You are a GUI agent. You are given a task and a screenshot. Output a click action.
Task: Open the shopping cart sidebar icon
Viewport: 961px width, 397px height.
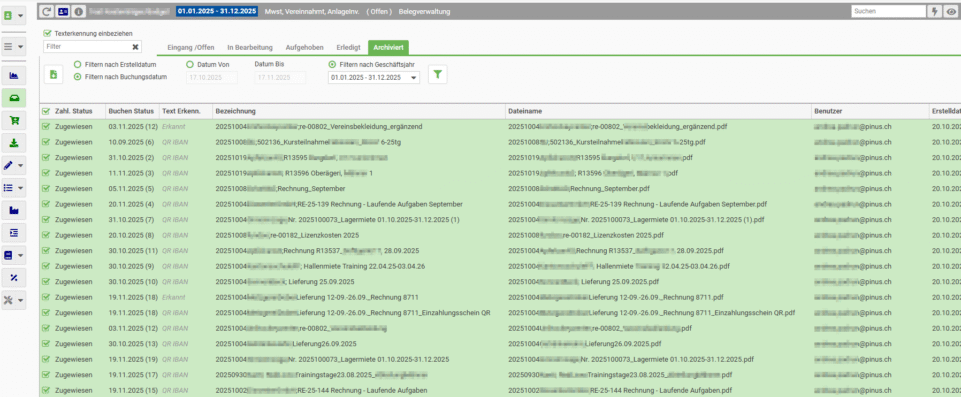point(13,121)
